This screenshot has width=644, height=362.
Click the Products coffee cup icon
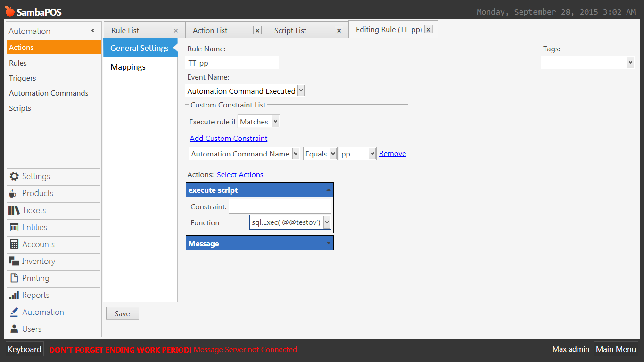pos(13,194)
